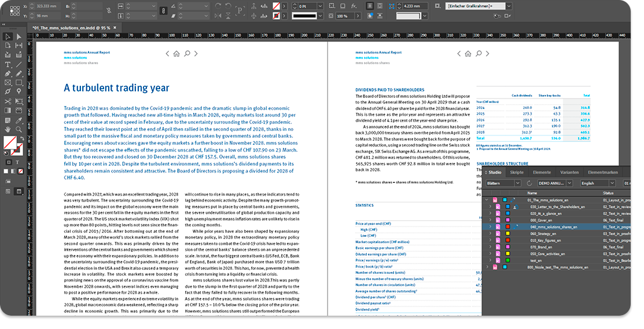The width and height of the screenshot is (644, 329).
Task: Select the Hand tool
Action: [x=8, y=129]
